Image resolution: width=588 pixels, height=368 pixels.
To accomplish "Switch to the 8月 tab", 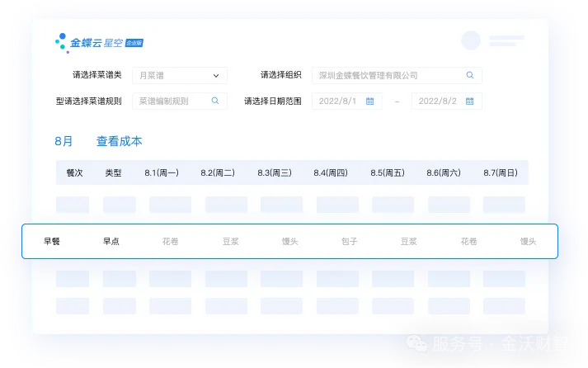I will tap(64, 141).
